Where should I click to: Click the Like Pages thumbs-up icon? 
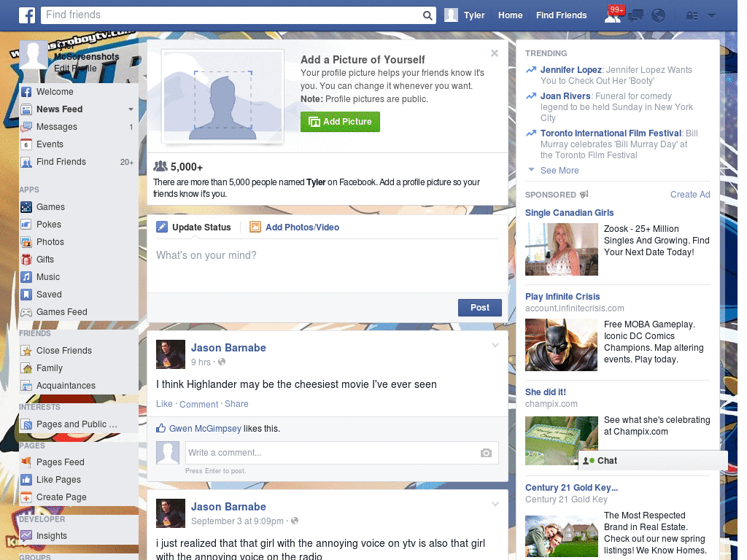point(26,480)
